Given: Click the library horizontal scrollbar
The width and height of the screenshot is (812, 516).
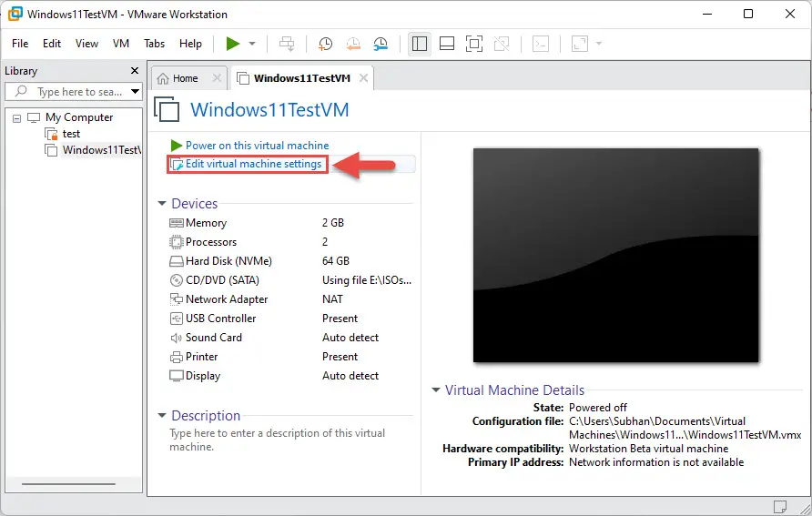Looking at the screenshot, I should coord(68,484).
